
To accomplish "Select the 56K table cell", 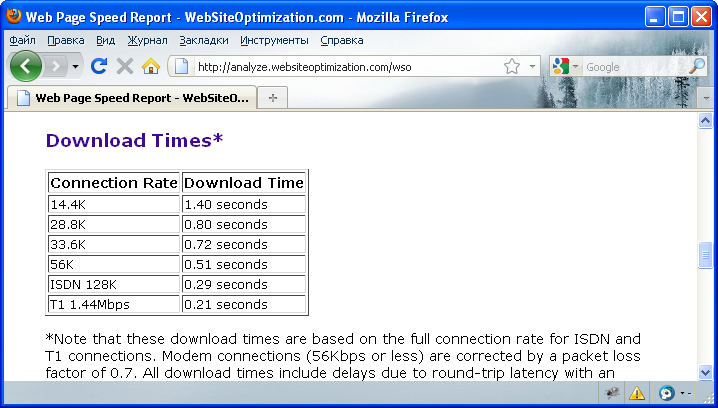I will coord(114,264).
